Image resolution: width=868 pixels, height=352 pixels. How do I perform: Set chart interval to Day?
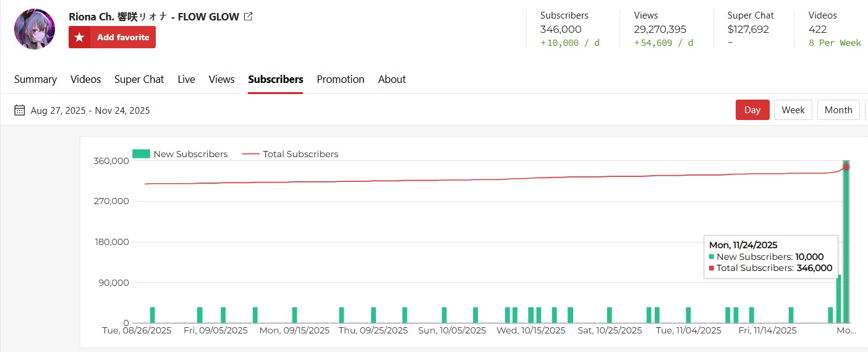(x=752, y=110)
